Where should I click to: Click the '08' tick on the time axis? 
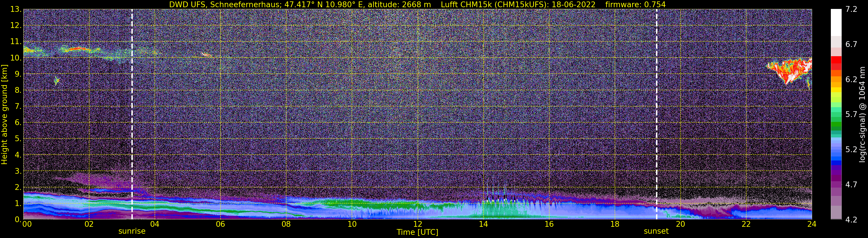pos(286,224)
